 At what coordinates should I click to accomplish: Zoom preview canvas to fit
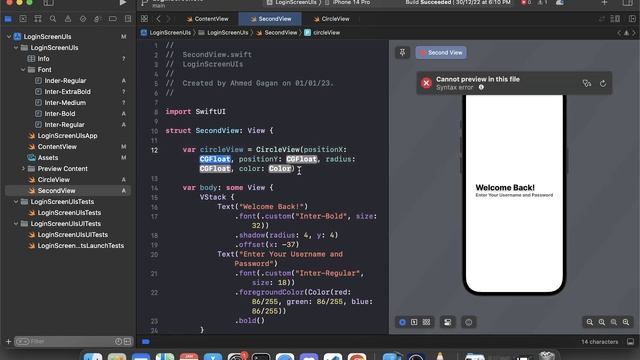point(614,322)
